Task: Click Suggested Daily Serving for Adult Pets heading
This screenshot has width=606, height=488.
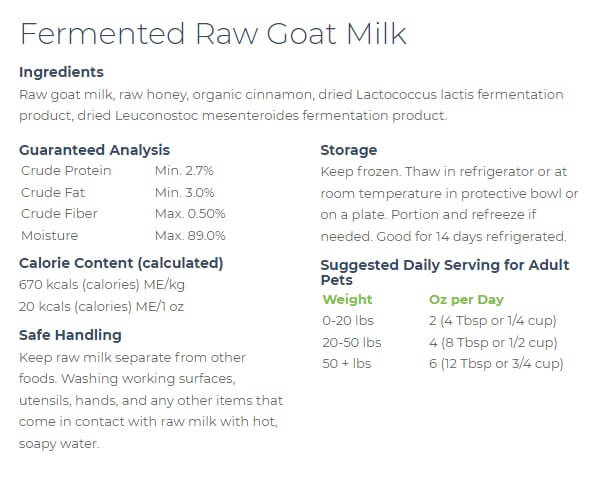Action: click(x=445, y=272)
